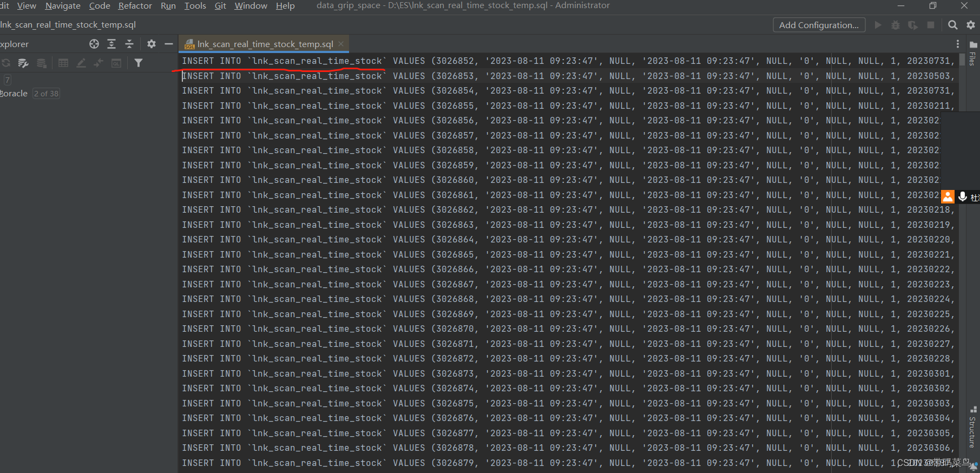Click value 3026852 in first INSERT line
This screenshot has width=980, height=473.
(x=455, y=61)
